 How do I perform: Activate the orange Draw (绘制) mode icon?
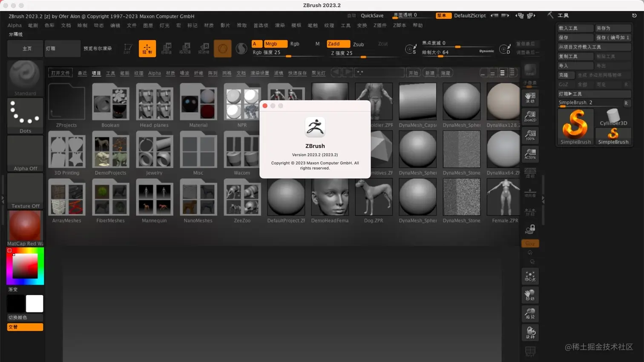pos(147,48)
